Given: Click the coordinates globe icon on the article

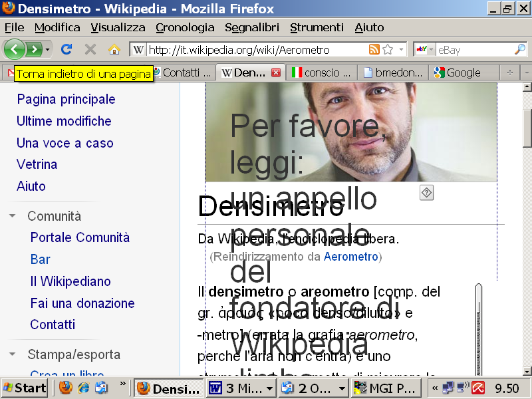Looking at the screenshot, I should pos(426,192).
